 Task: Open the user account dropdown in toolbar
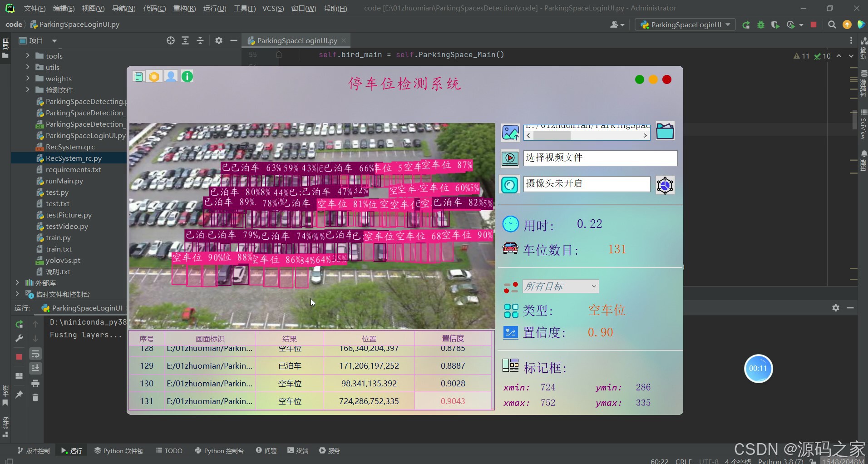(617, 25)
